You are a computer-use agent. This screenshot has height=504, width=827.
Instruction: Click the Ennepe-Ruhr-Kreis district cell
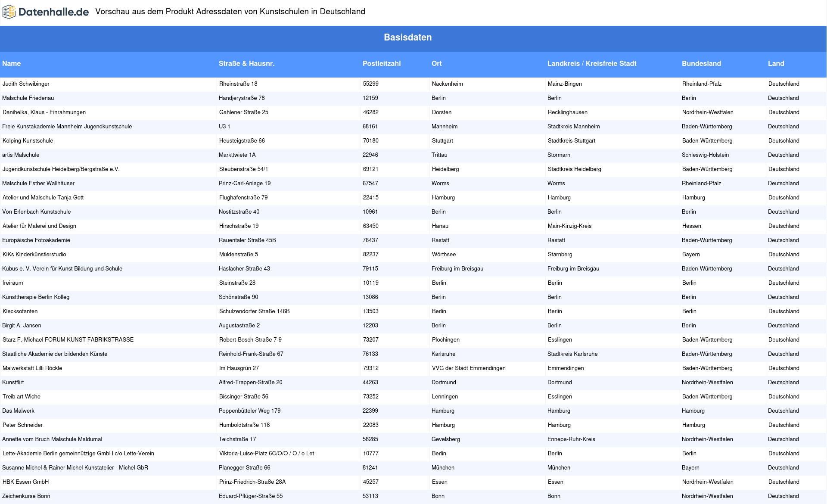[571, 439]
